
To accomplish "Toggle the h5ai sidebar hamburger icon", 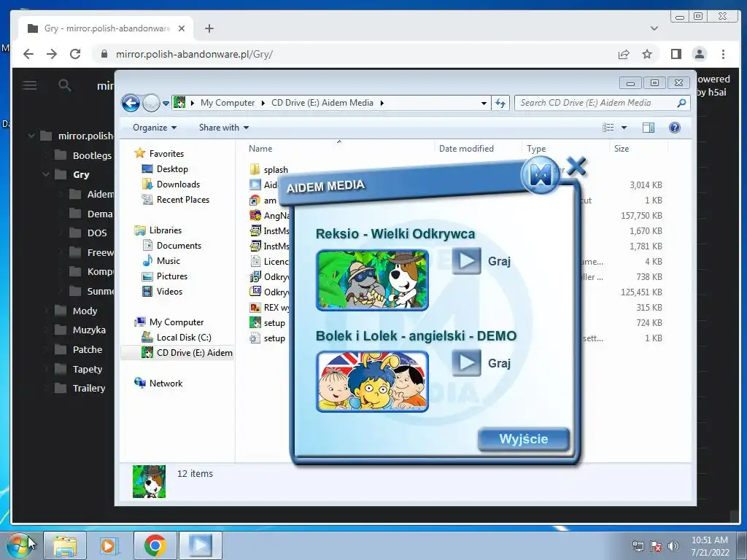I will (x=29, y=86).
